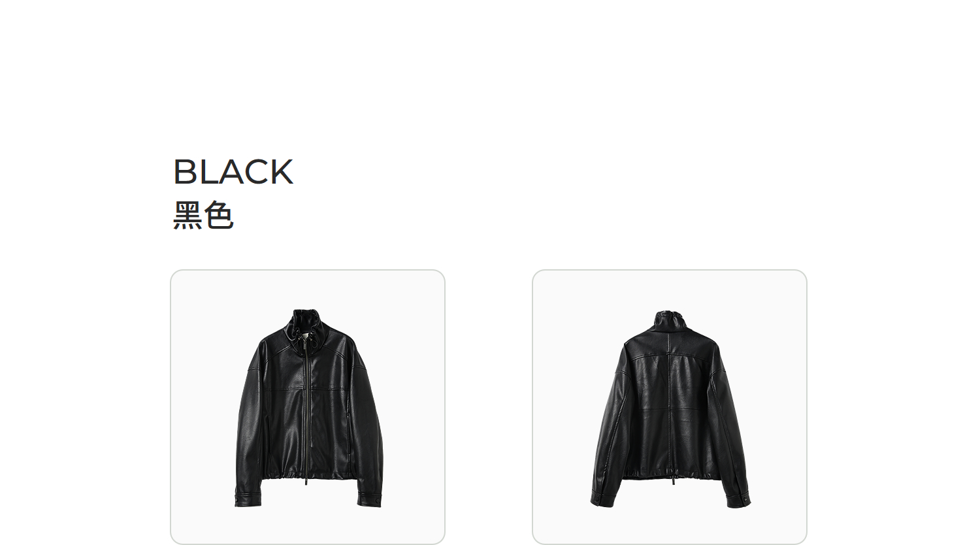
Task: Click left sleeve cuff on front-view jacket
Action: pos(248,499)
